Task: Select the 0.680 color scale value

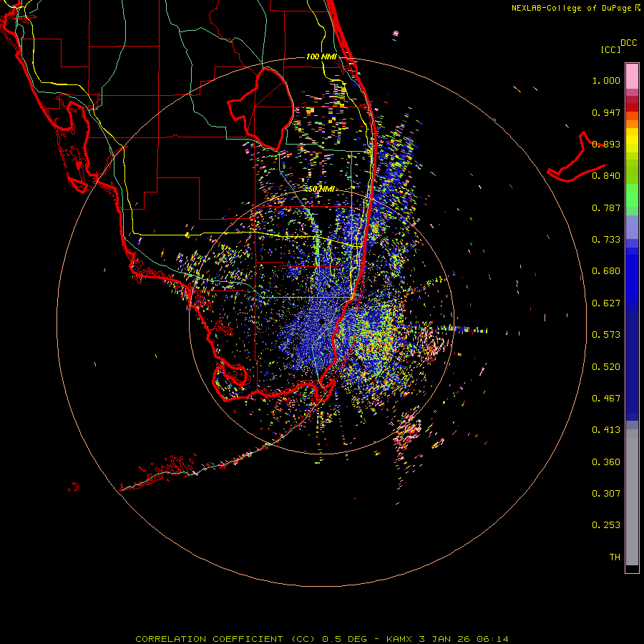Action: (606, 271)
